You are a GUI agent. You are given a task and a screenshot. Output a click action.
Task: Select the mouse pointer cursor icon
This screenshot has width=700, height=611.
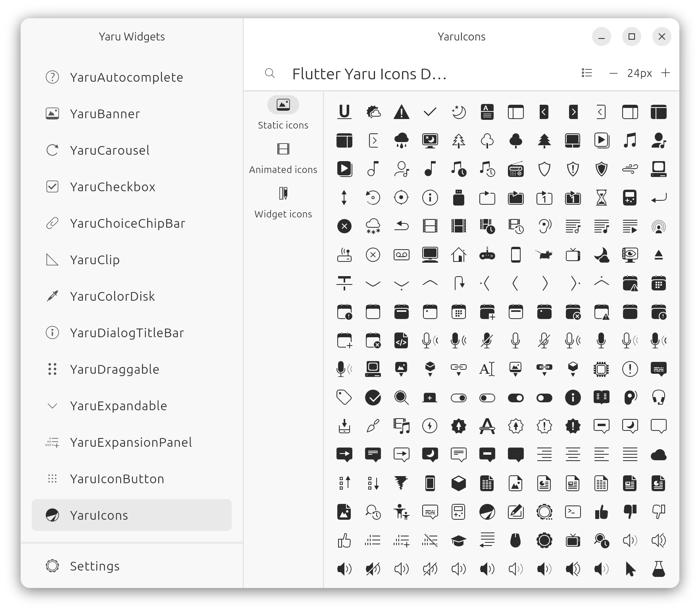pos(630,569)
